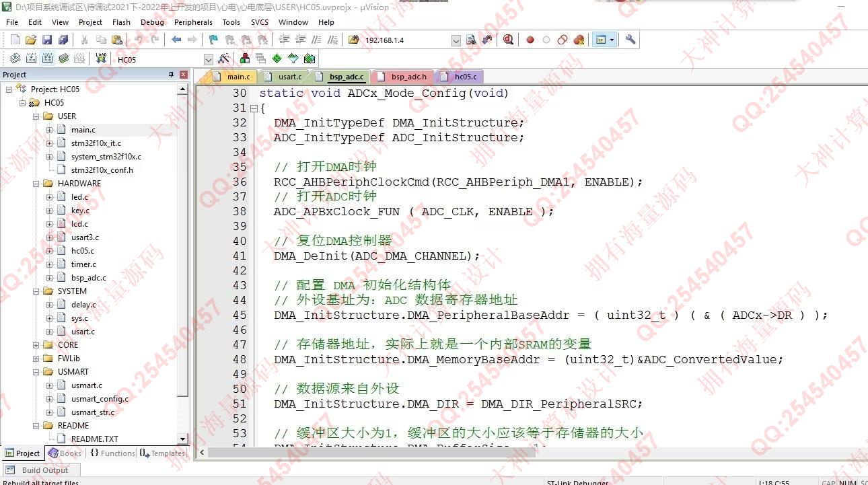This screenshot has height=485, width=868.
Task: Collapse the SYSTEM group
Action: point(36,291)
